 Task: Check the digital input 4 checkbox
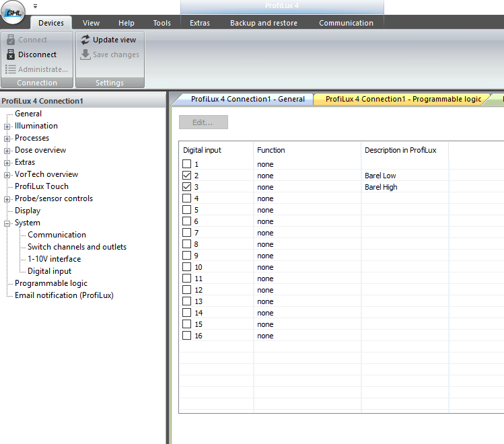coord(187,198)
